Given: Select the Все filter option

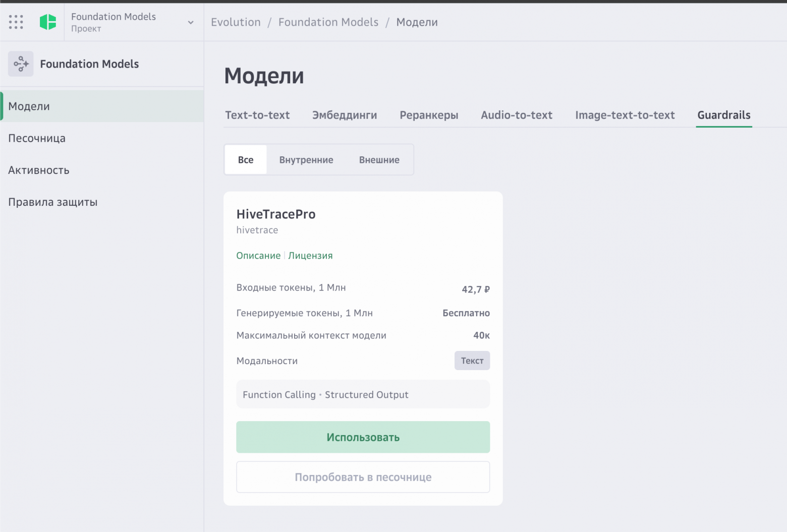Looking at the screenshot, I should click(x=246, y=160).
